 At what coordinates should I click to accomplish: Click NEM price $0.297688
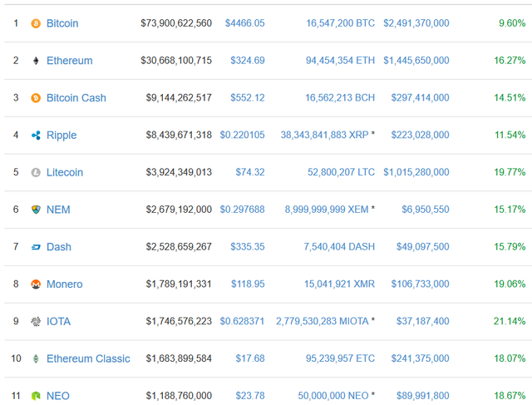pyautogui.click(x=242, y=210)
